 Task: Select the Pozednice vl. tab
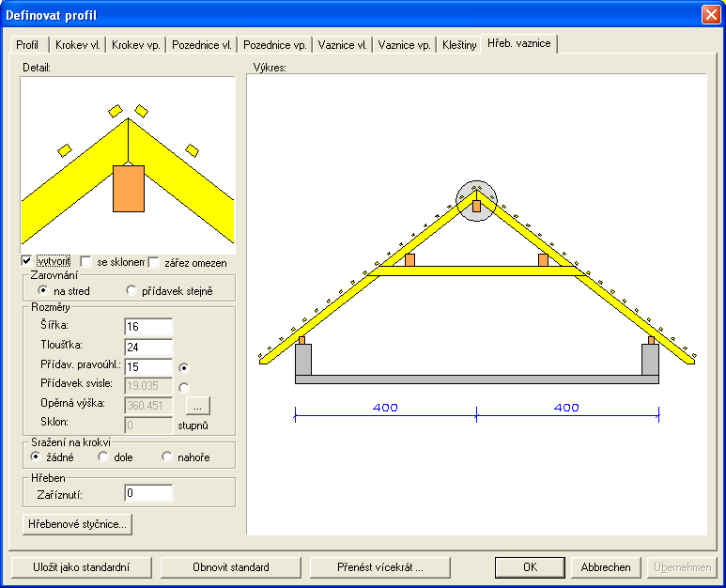point(201,45)
